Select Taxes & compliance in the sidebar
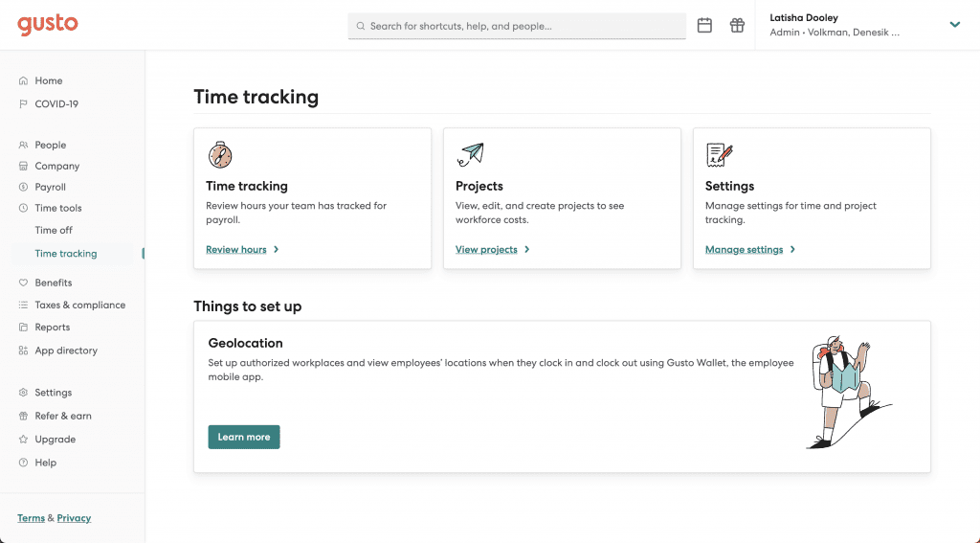980x543 pixels. coord(79,305)
